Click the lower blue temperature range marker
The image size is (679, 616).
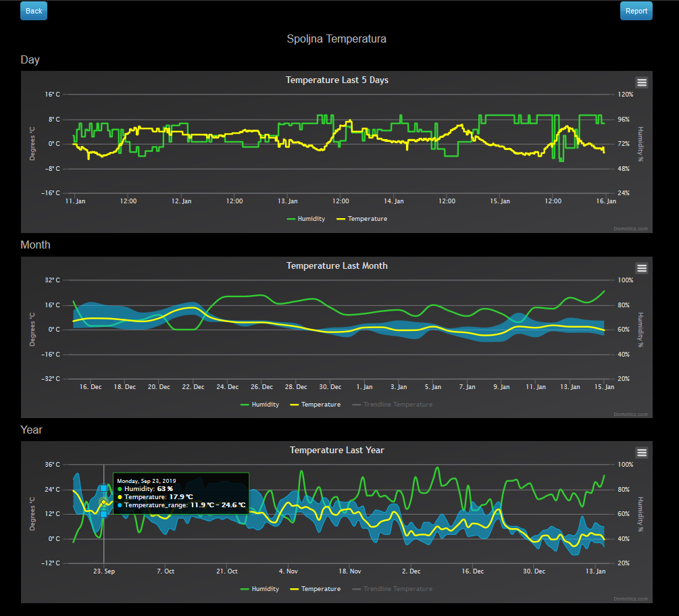coord(103,514)
